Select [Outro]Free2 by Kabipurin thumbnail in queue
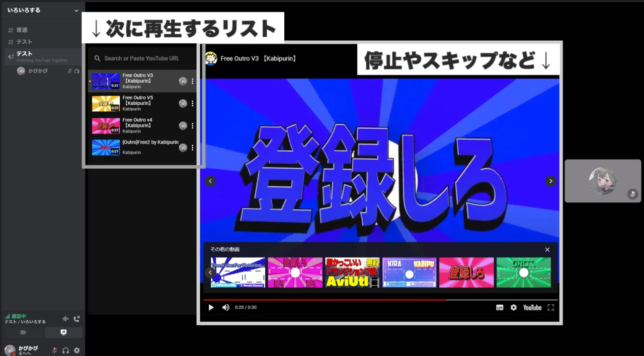644x356 pixels. 106,148
